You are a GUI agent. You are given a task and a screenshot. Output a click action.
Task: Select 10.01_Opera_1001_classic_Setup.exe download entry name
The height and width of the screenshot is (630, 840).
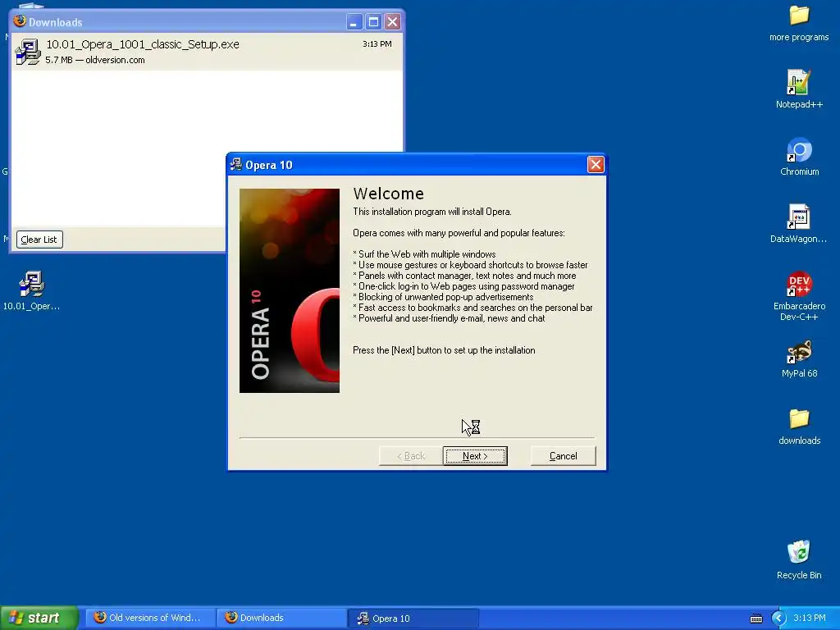[x=143, y=44]
